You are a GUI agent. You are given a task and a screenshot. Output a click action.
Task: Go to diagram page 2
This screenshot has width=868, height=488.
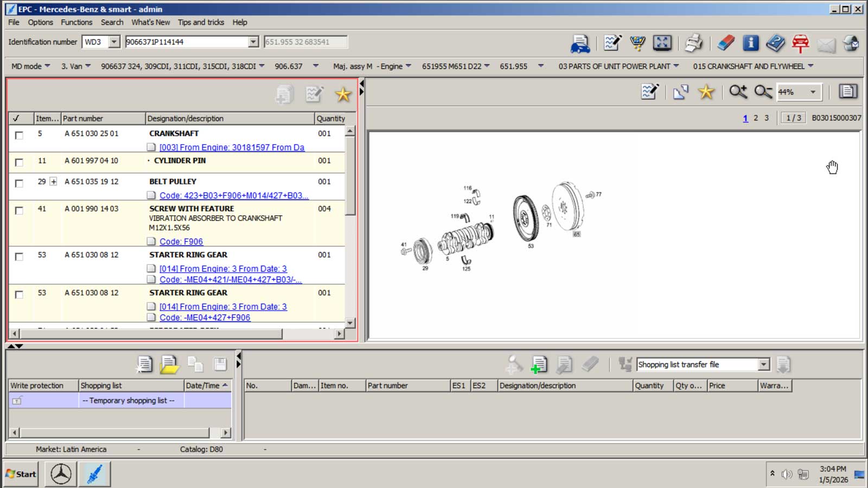pyautogui.click(x=756, y=118)
